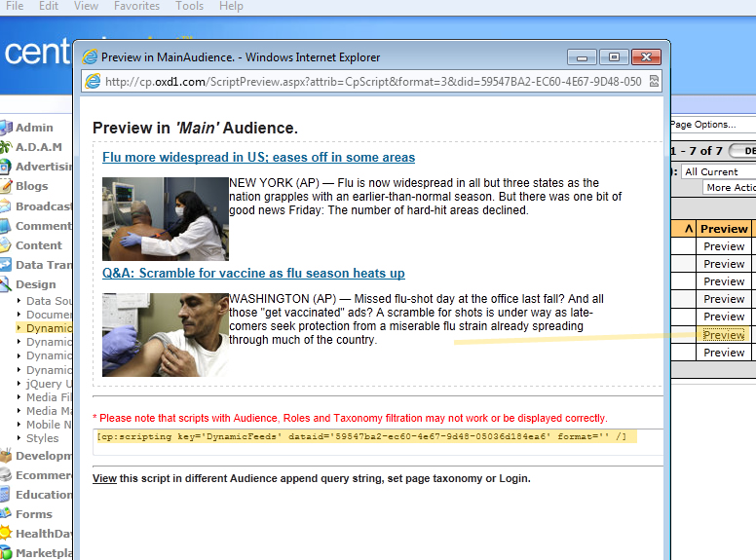Click the flu doctor-patient thumbnail image
The width and height of the screenshot is (756, 560).
(x=165, y=218)
